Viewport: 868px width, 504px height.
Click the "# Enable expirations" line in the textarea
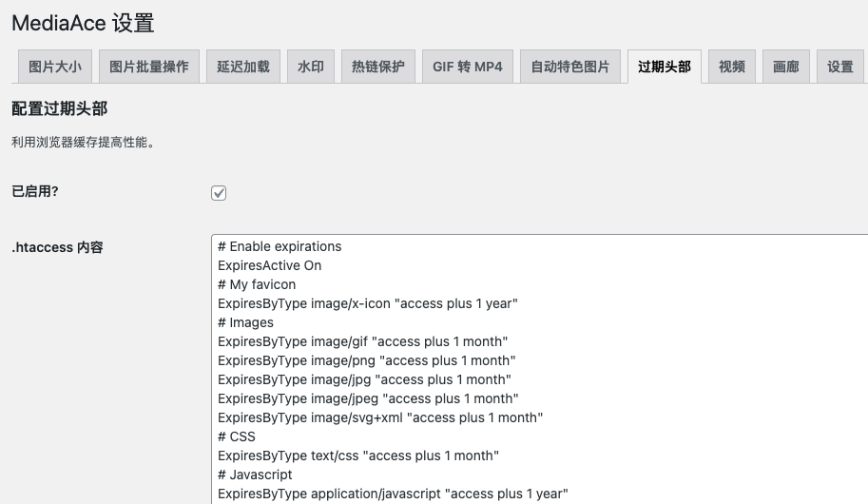pyautogui.click(x=280, y=246)
